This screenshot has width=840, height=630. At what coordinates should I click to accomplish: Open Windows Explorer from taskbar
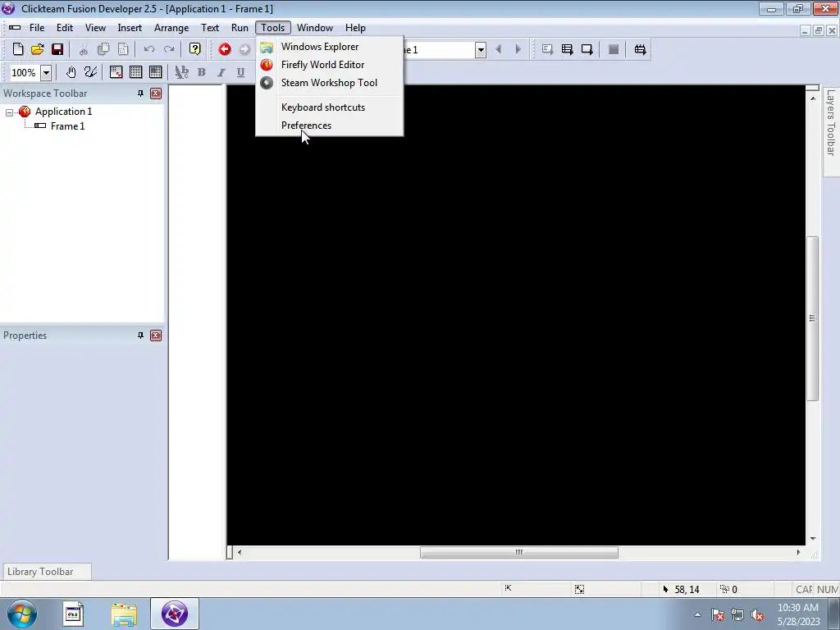tap(124, 614)
